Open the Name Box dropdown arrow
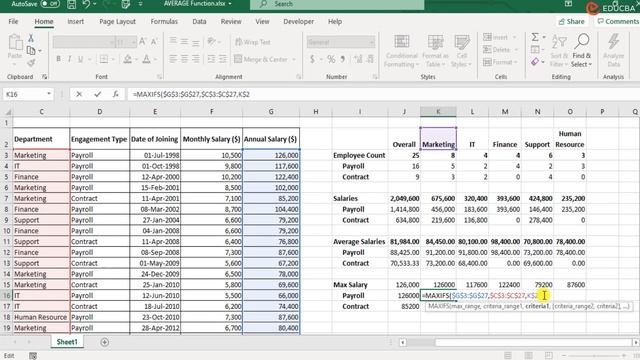The image size is (640, 360). [49, 94]
